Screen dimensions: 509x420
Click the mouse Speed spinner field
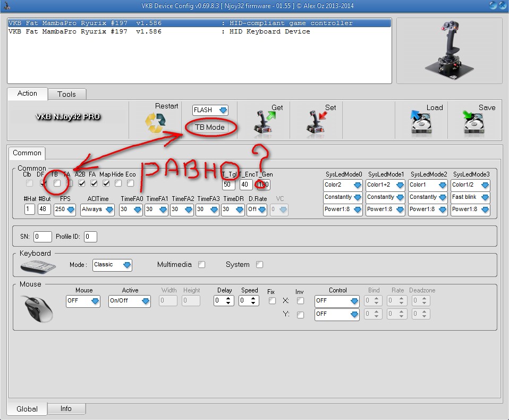click(x=249, y=301)
